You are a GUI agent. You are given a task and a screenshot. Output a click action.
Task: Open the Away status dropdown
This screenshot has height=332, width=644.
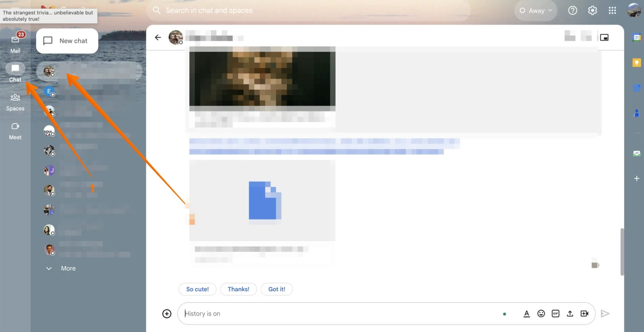[x=536, y=10]
